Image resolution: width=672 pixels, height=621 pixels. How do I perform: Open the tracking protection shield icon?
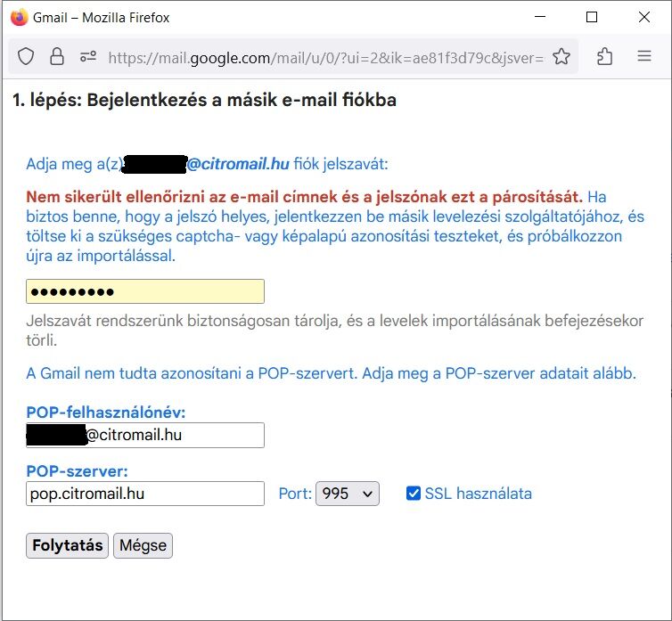(26, 57)
